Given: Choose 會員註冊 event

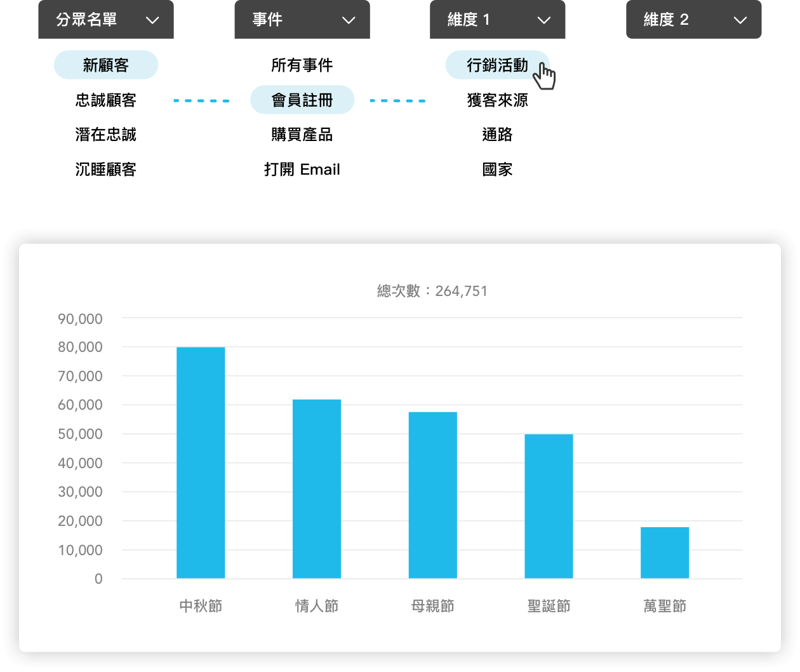Looking at the screenshot, I should point(302,100).
